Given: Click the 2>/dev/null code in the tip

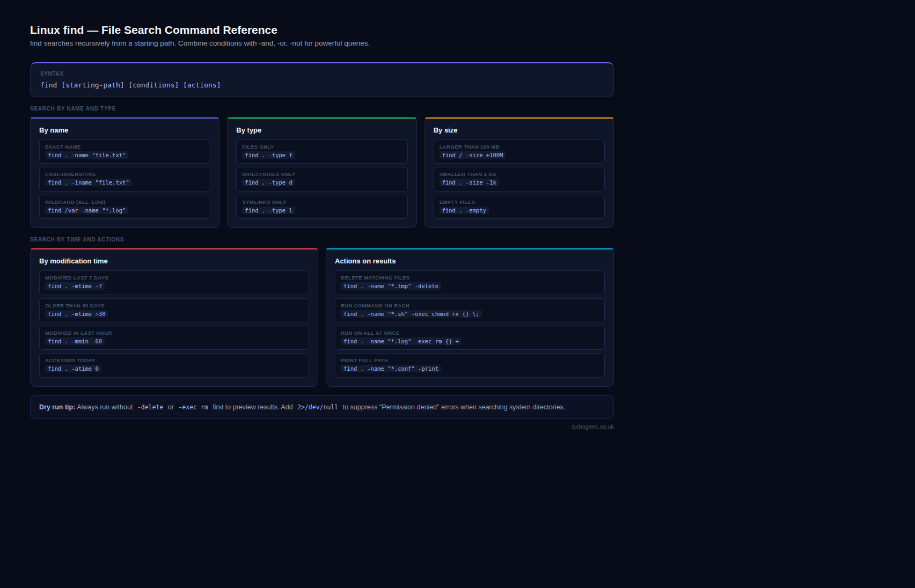Looking at the screenshot, I should [318, 407].
